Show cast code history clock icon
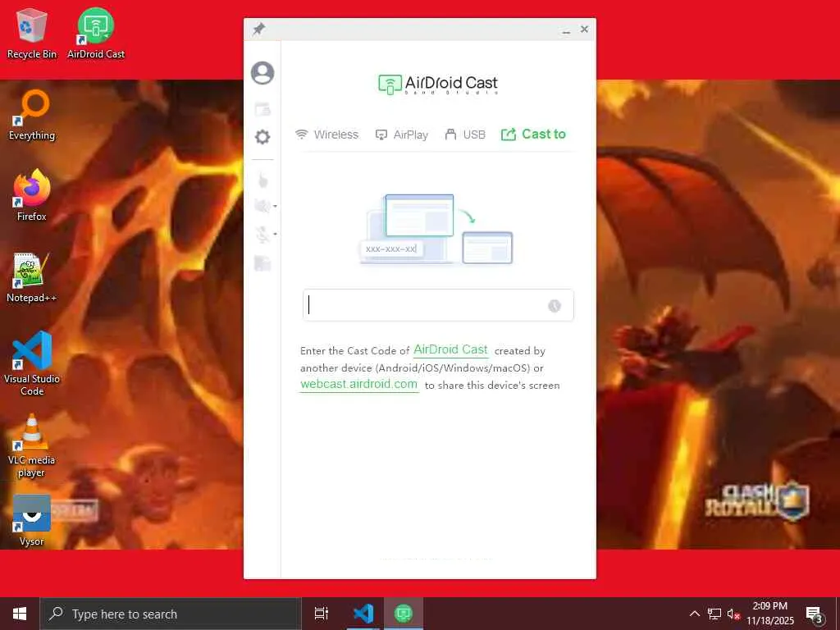This screenshot has width=840, height=630. [x=555, y=306]
